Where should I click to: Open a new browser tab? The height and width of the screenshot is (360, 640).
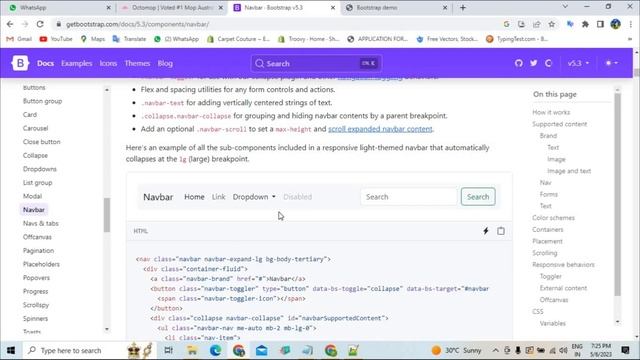point(462,8)
